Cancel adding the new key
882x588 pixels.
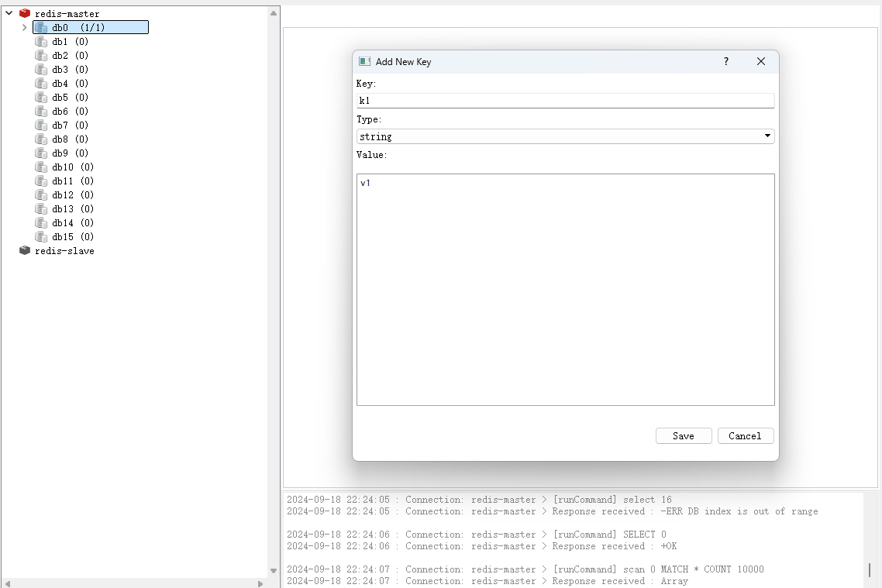(x=746, y=435)
